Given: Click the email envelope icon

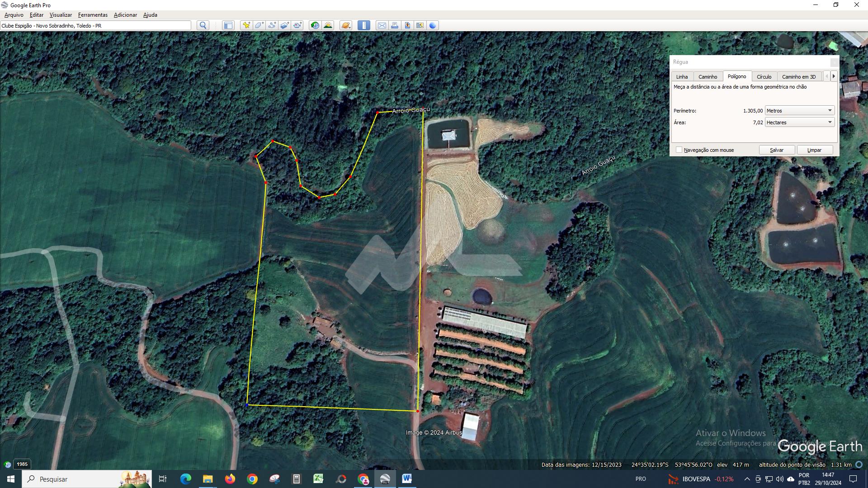Looking at the screenshot, I should (x=382, y=25).
